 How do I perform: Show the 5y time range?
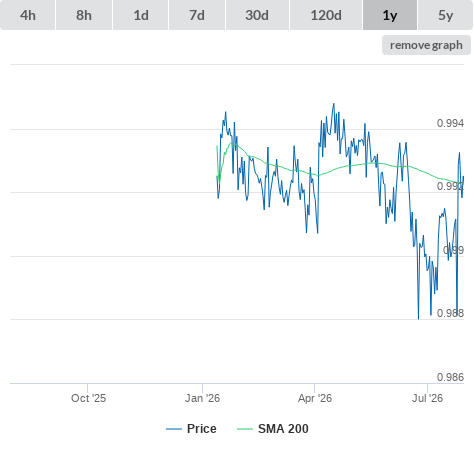click(x=445, y=15)
